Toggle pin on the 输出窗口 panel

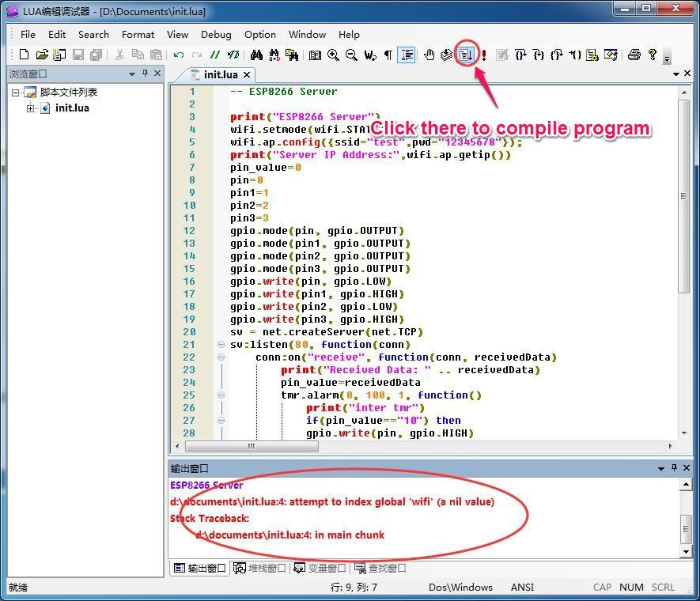(674, 467)
